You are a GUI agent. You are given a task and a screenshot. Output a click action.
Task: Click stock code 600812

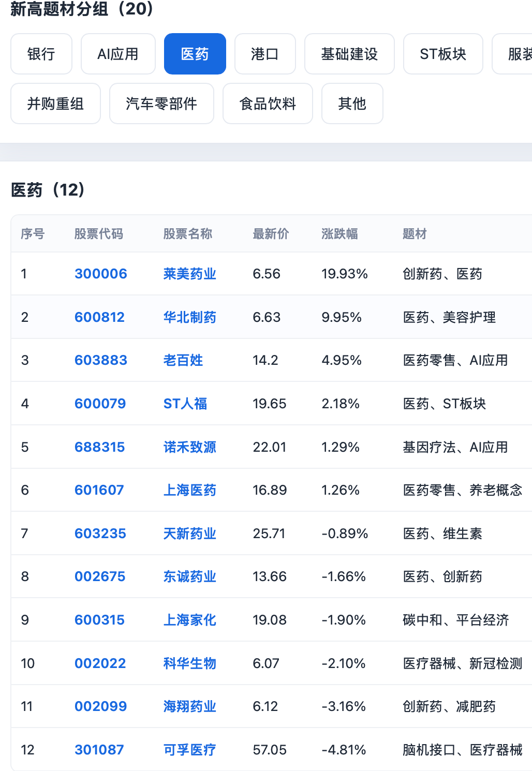(100, 317)
